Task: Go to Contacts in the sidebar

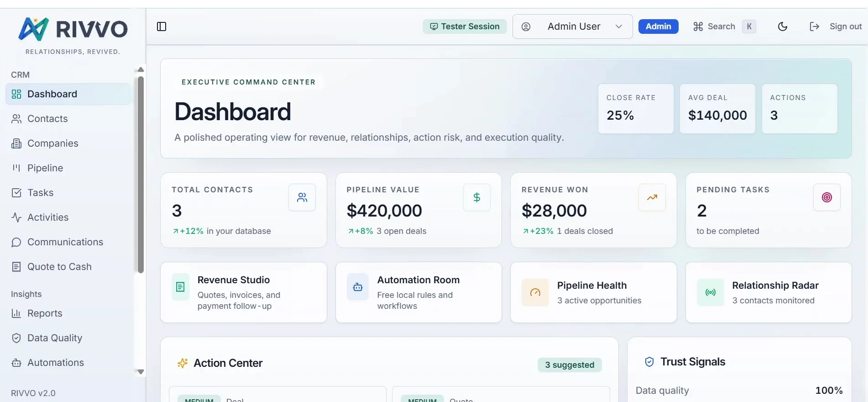Action: pyautogui.click(x=68, y=119)
